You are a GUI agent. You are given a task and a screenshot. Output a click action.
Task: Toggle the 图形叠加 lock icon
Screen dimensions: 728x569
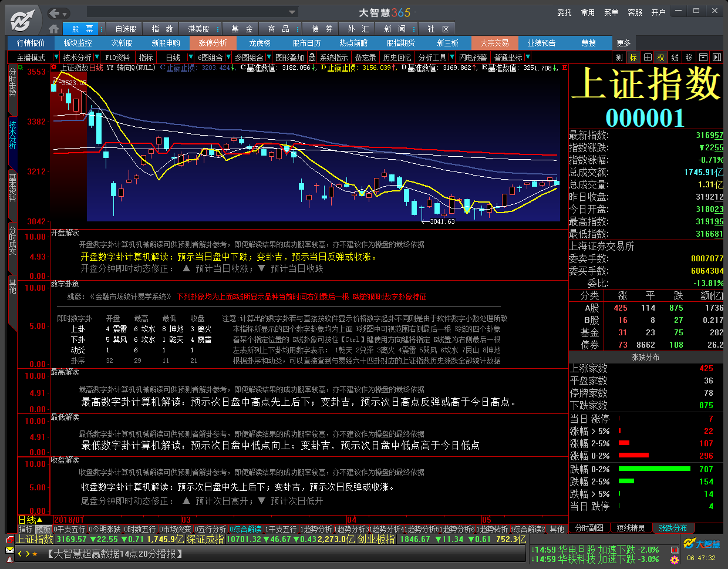312,57
